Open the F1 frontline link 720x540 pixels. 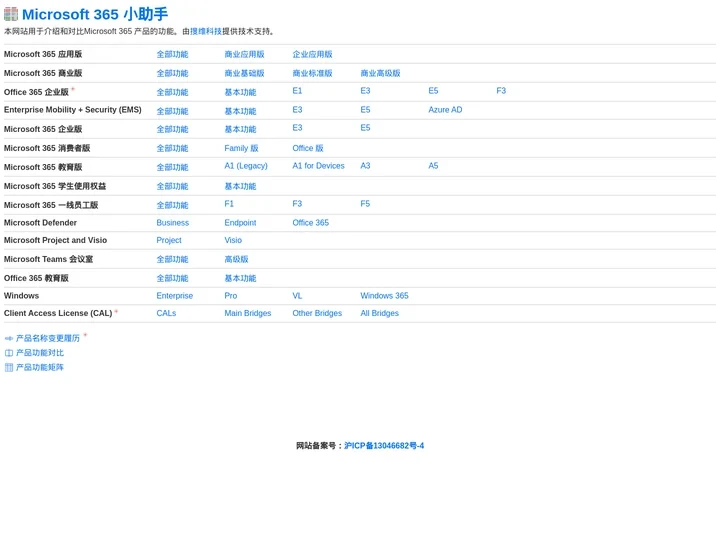point(229,204)
